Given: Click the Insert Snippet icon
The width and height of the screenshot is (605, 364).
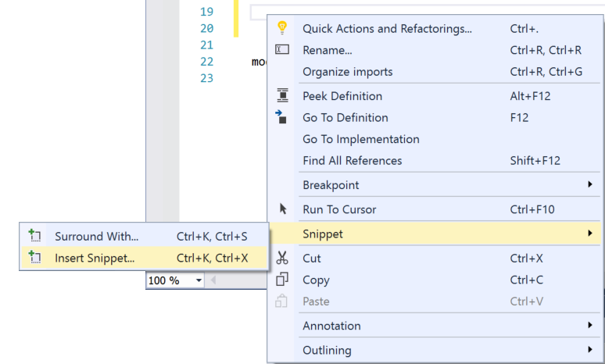Looking at the screenshot, I should pyautogui.click(x=34, y=257).
